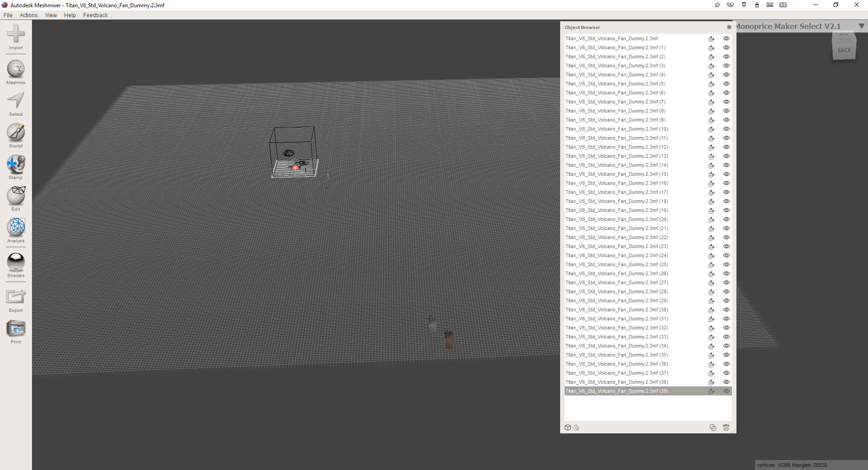Click the edit-link icon for object (38)
Viewport: 868px width, 470px height.
(x=711, y=382)
